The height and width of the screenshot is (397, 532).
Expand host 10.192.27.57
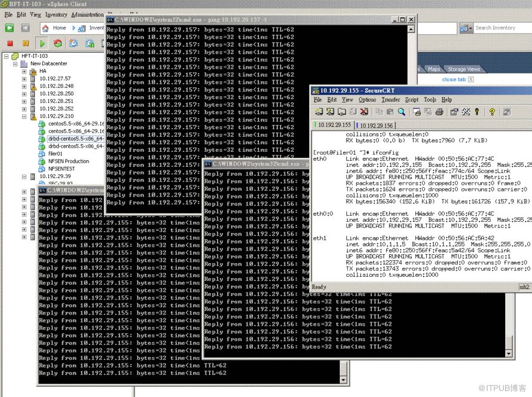click(24, 79)
